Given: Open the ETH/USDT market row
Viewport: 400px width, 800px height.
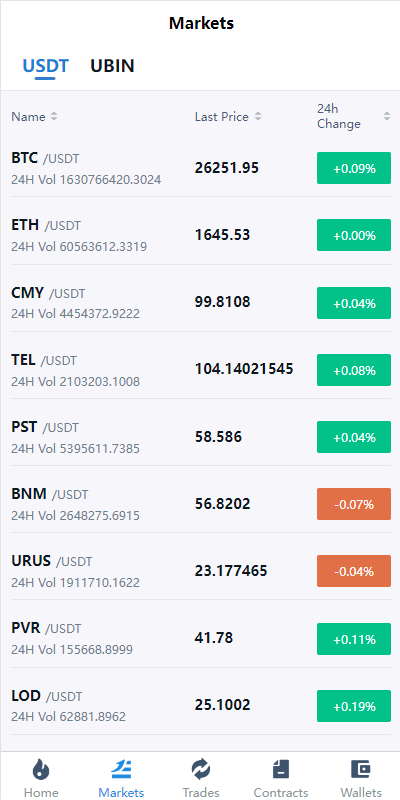Looking at the screenshot, I should click(200, 235).
